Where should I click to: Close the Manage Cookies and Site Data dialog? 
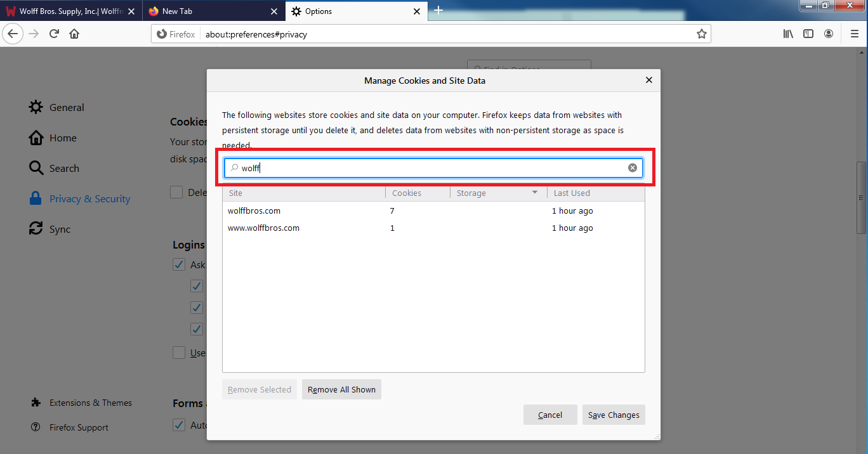pos(648,81)
